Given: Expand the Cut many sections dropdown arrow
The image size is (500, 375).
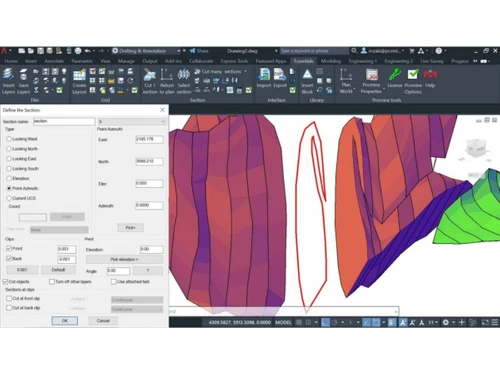Looking at the screenshot, I should 246,71.
